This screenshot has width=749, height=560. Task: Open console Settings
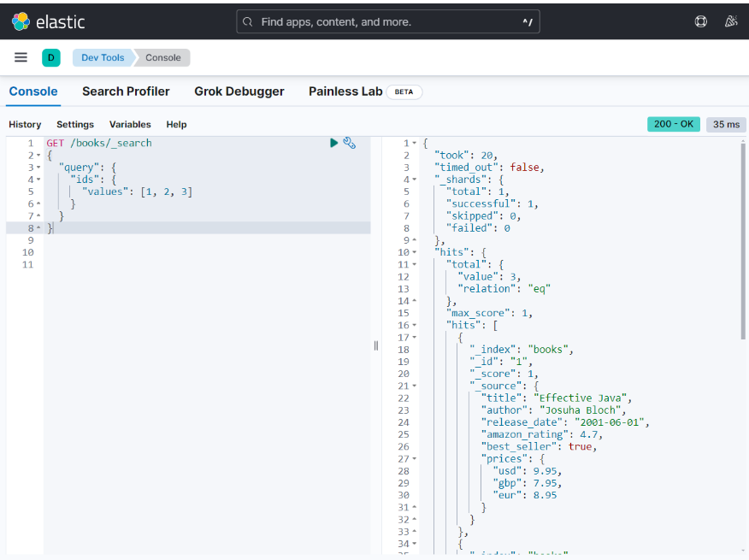(x=75, y=125)
